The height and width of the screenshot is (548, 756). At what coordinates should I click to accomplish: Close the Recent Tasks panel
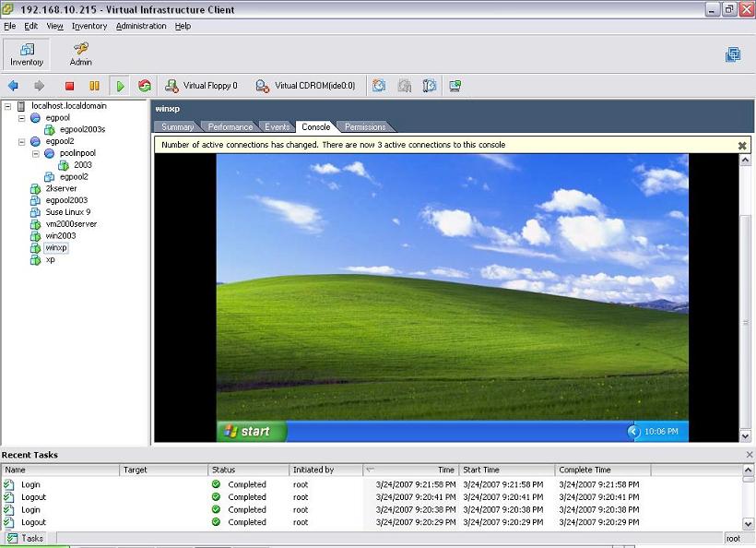click(x=750, y=455)
